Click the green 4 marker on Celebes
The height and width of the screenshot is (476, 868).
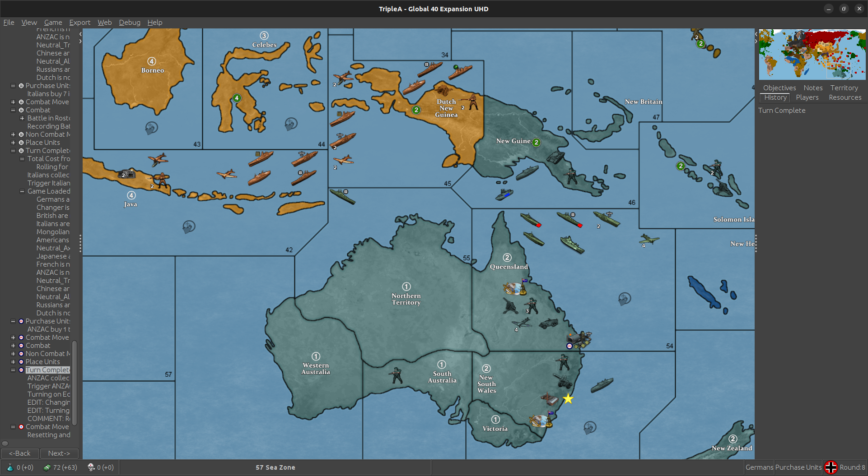point(237,98)
